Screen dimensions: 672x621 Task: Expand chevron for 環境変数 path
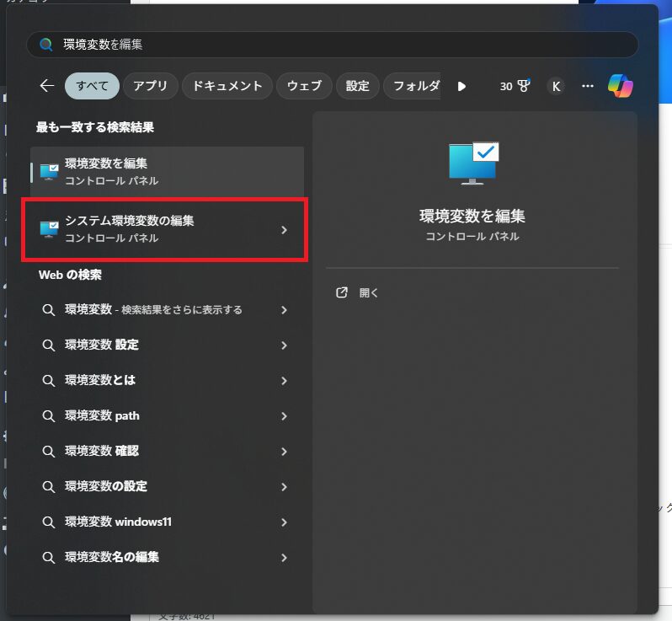(x=284, y=416)
